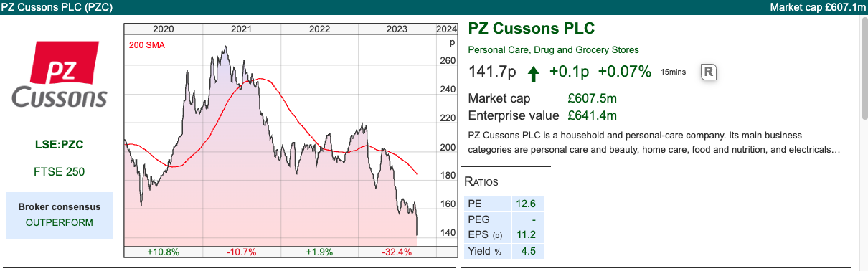This screenshot has height=271, width=868.
Task: Click the PZ Cussons red logo
Action: 60,74
